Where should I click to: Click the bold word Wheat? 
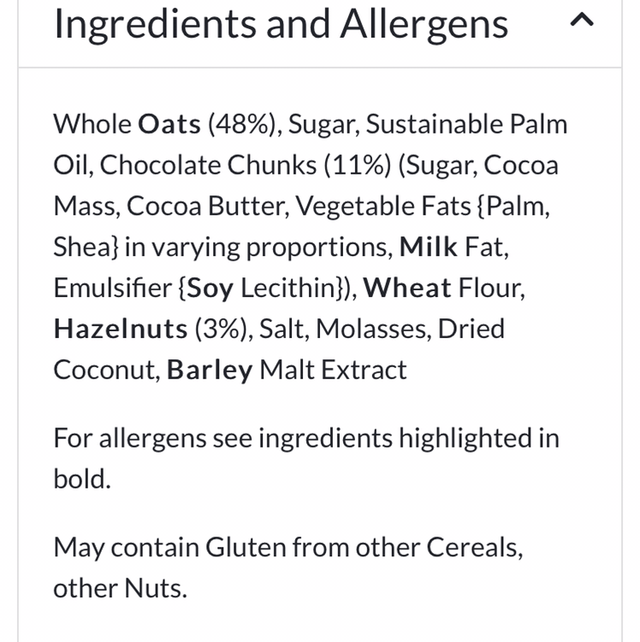(407, 288)
